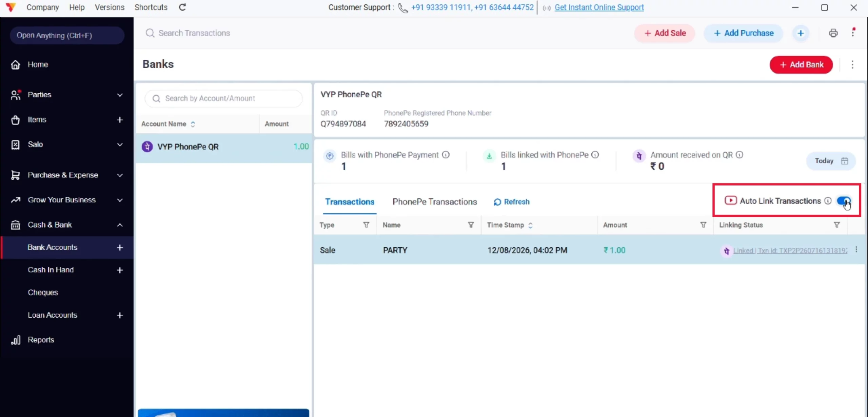Image resolution: width=868 pixels, height=417 pixels.
Task: Open the Company menu
Action: coord(43,7)
